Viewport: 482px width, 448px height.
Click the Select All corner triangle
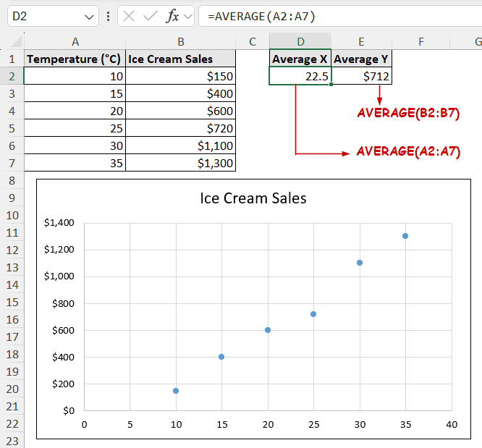pos(15,41)
